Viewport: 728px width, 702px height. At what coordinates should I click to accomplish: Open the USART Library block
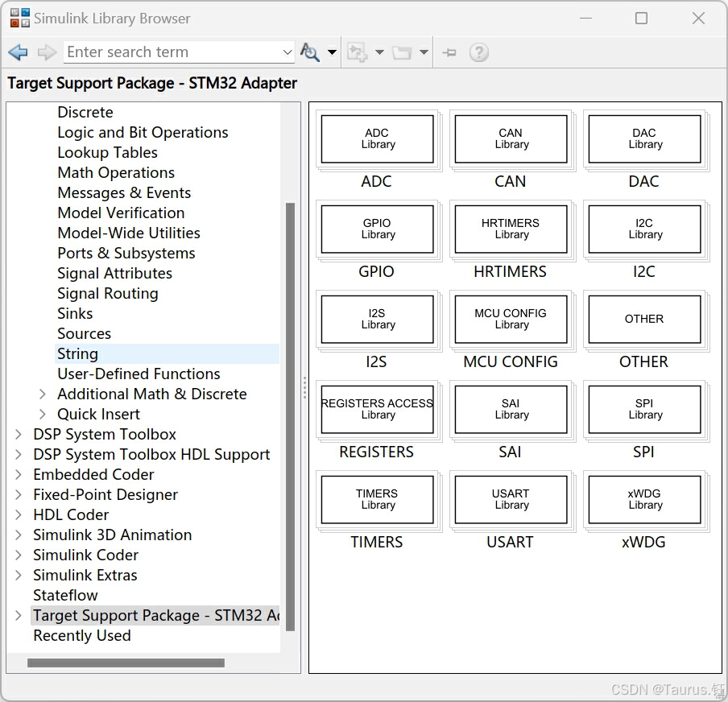[511, 499]
